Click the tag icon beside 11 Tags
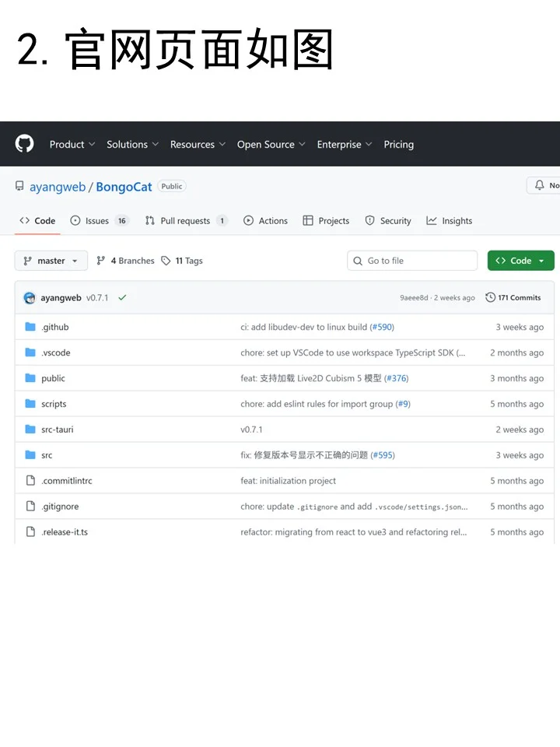This screenshot has width=560, height=747. pos(166,260)
